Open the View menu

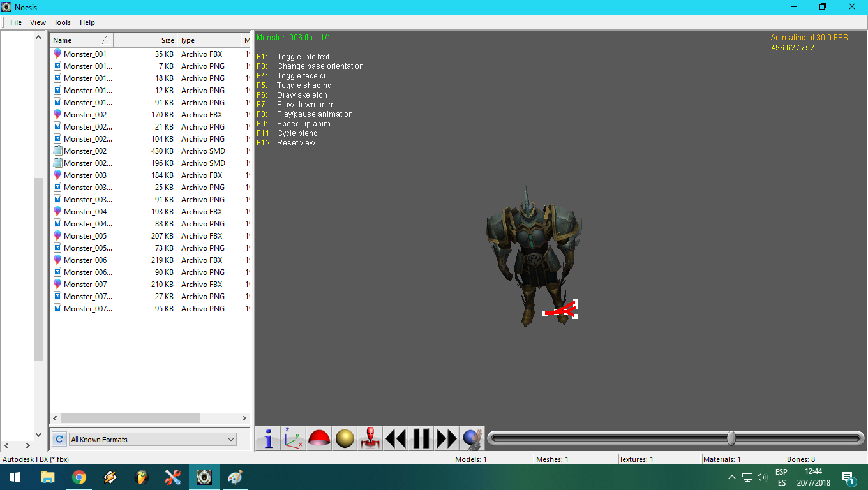coord(38,22)
